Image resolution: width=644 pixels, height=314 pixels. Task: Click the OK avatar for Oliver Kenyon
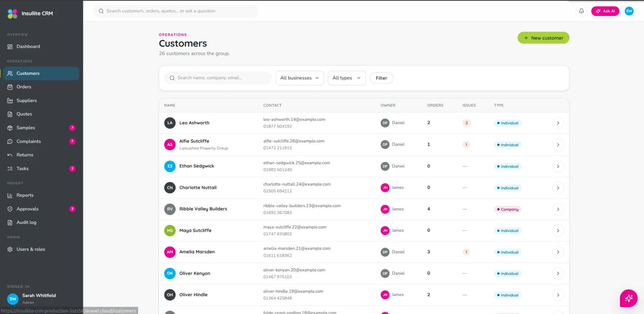tap(170, 273)
